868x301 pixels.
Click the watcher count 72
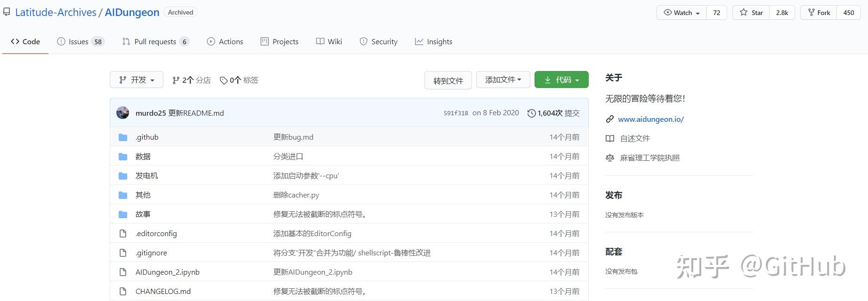tap(716, 13)
